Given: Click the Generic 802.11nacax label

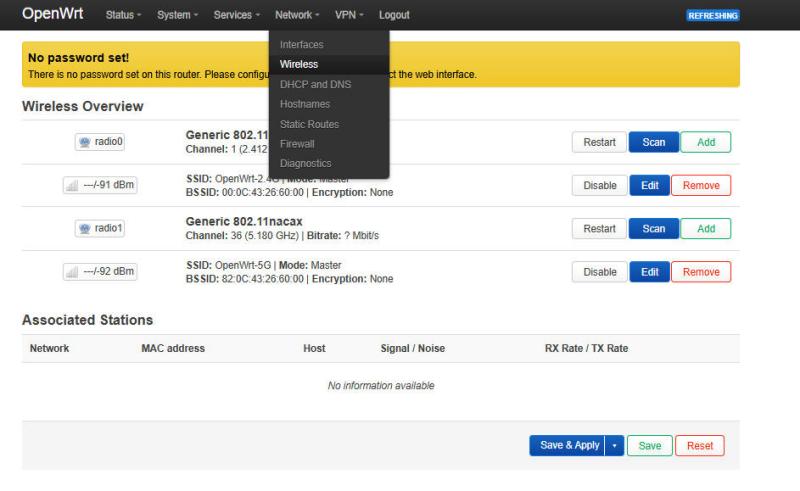Looking at the screenshot, I should point(244,222).
